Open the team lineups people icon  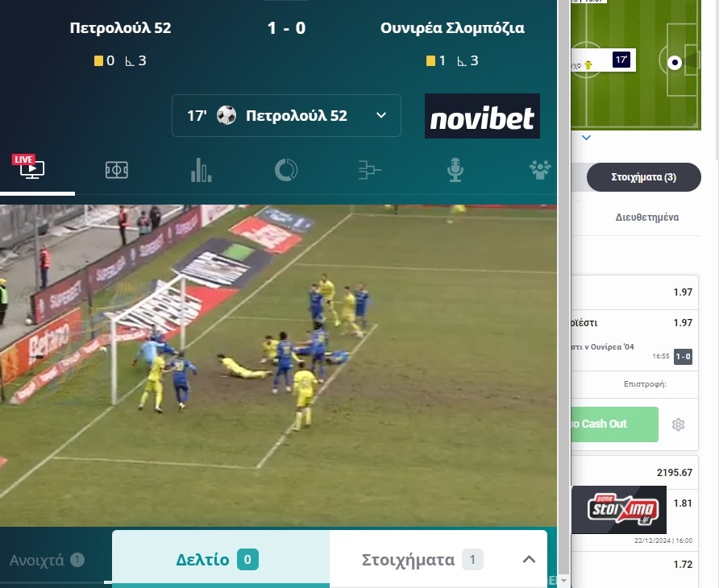point(540,170)
